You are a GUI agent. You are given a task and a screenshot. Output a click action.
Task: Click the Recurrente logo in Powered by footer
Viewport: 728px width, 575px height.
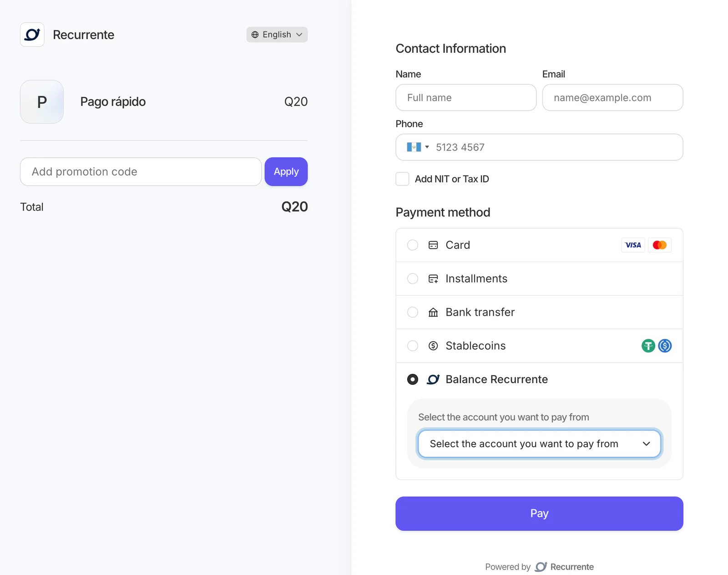click(x=541, y=567)
